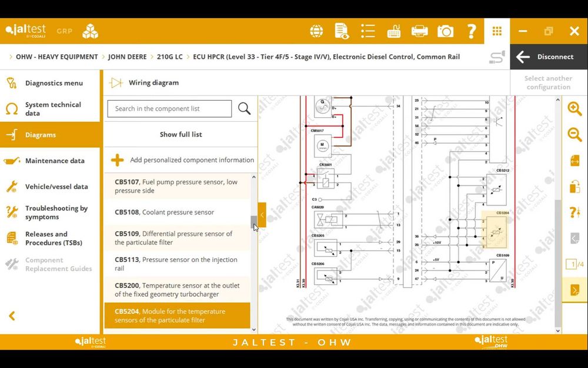Click the diagram vertical scrollbar thumb
Viewport: 588px width, 368px height.
tap(558, 263)
